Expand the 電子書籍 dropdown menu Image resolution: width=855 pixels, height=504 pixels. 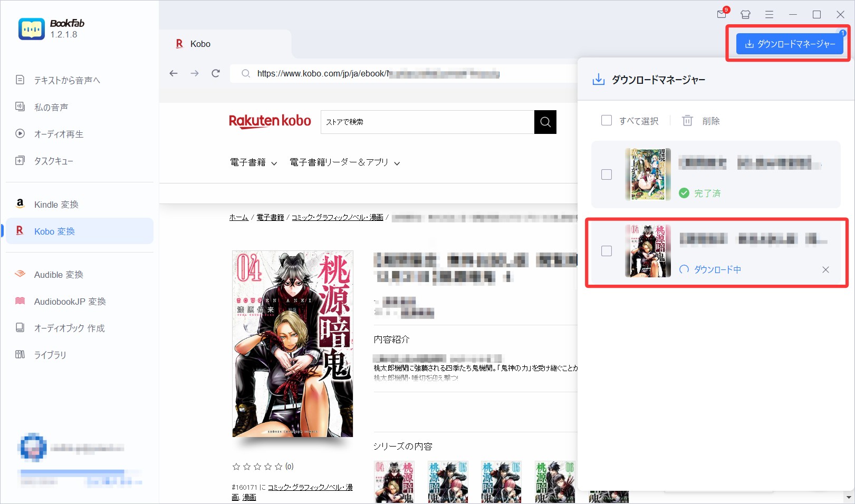coord(253,162)
